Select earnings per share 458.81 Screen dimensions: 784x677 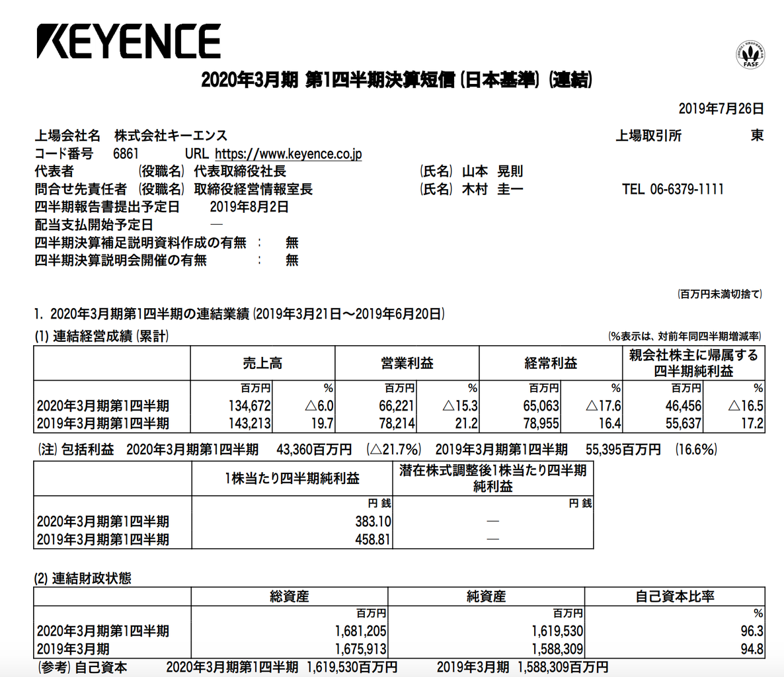373,539
